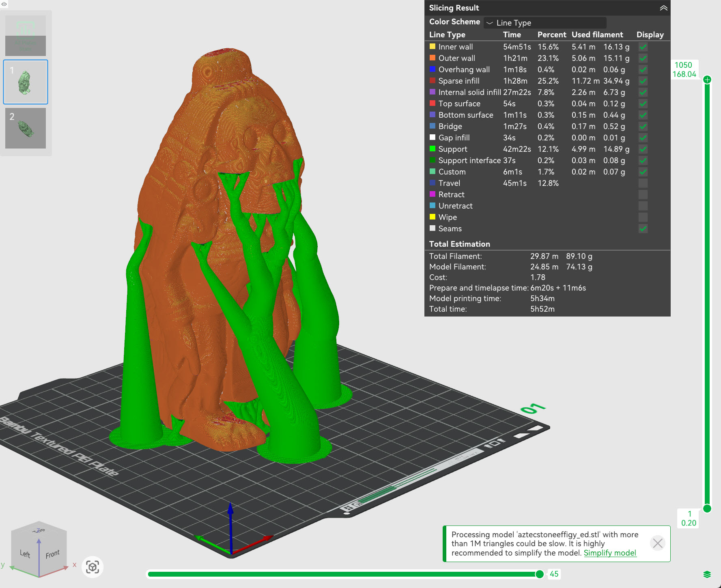The width and height of the screenshot is (721, 588).
Task: Click the Total time value 5h52m
Action: [x=542, y=309]
